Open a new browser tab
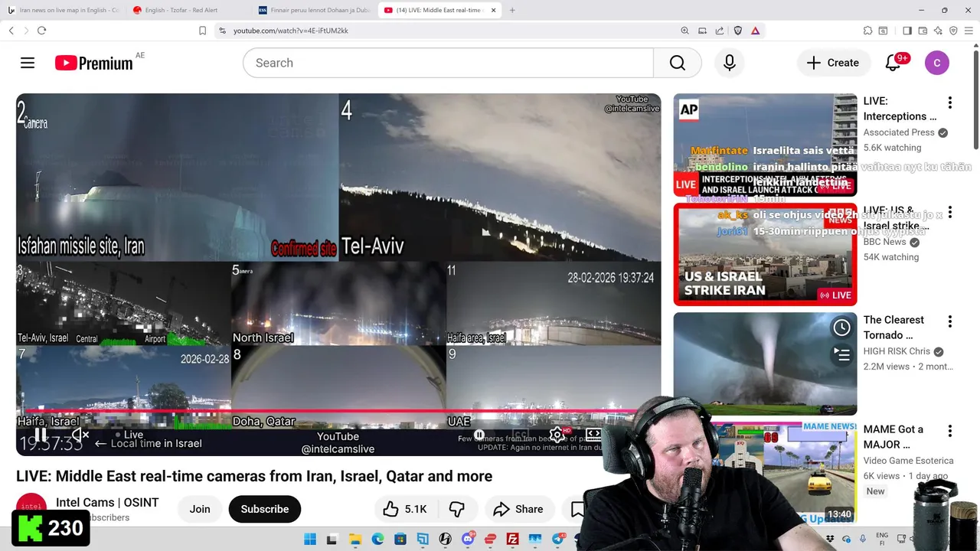This screenshot has height=551, width=980. click(512, 10)
